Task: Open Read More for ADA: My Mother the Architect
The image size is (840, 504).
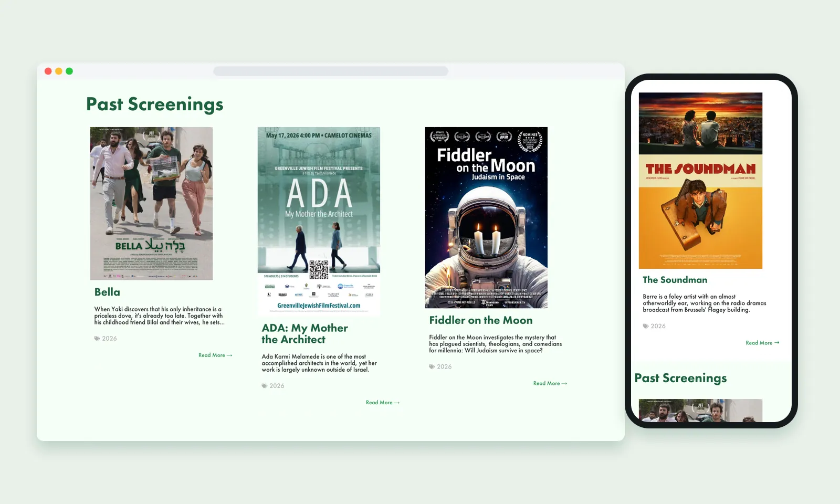Action: [x=383, y=403]
